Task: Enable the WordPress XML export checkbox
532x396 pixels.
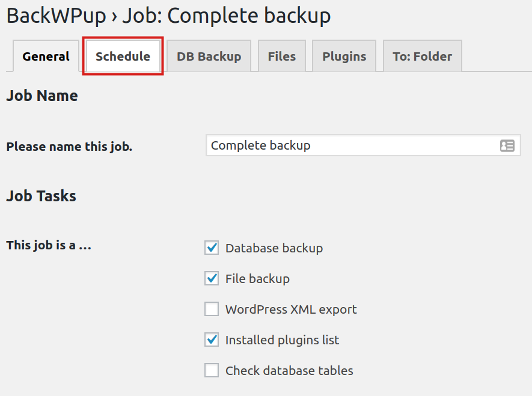Action: click(x=212, y=309)
